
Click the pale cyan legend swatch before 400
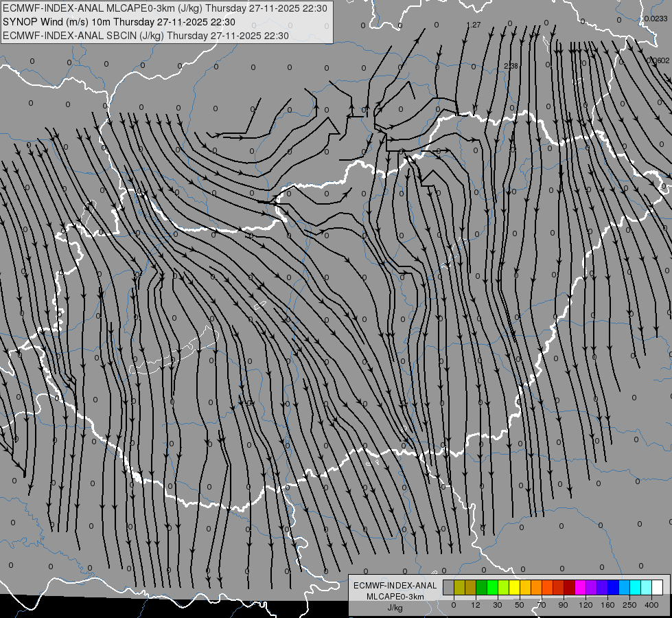click(647, 587)
